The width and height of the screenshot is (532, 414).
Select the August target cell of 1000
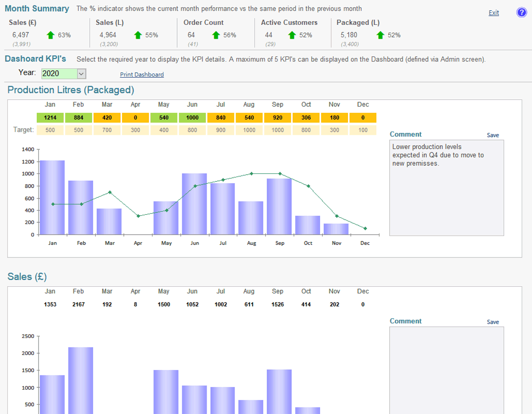click(x=249, y=130)
